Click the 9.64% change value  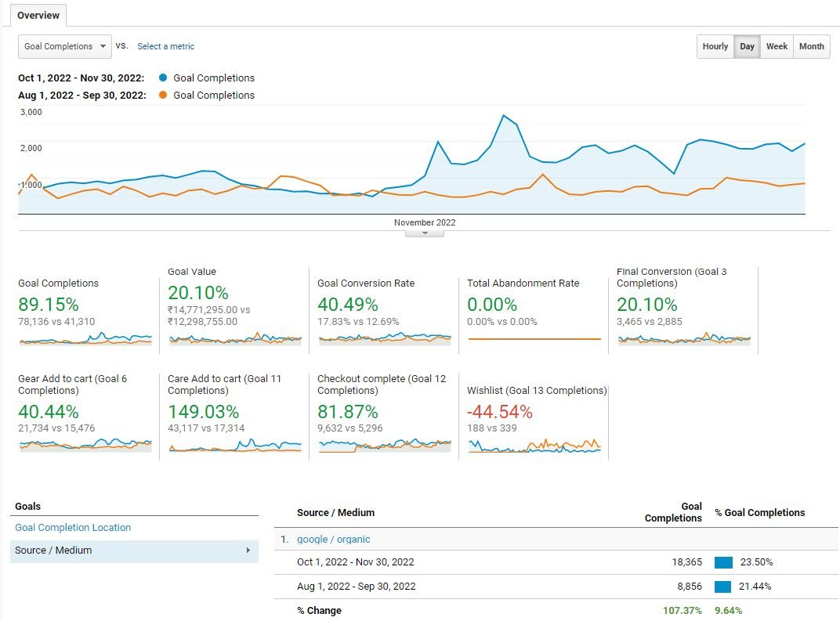click(729, 610)
